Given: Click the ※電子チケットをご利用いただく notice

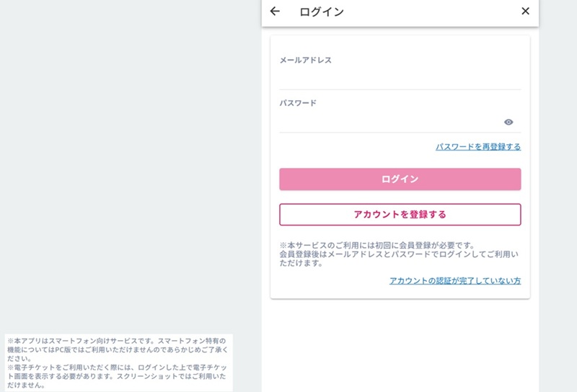Looking at the screenshot, I should pyautogui.click(x=117, y=376).
